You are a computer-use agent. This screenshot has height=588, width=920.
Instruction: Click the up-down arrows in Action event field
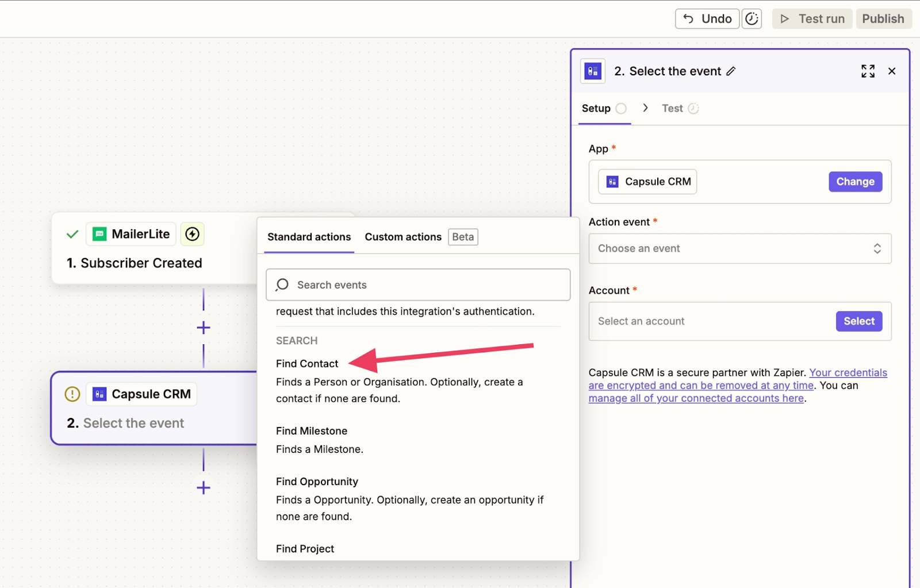(x=877, y=248)
